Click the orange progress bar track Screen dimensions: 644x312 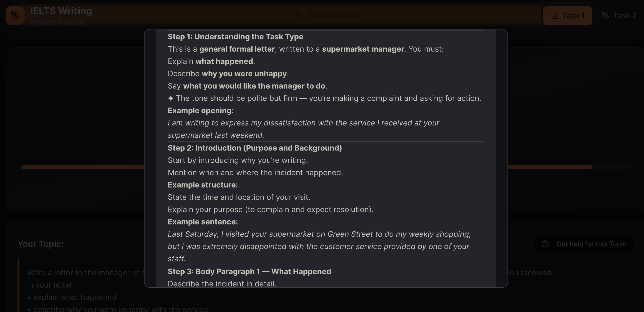(x=82, y=167)
